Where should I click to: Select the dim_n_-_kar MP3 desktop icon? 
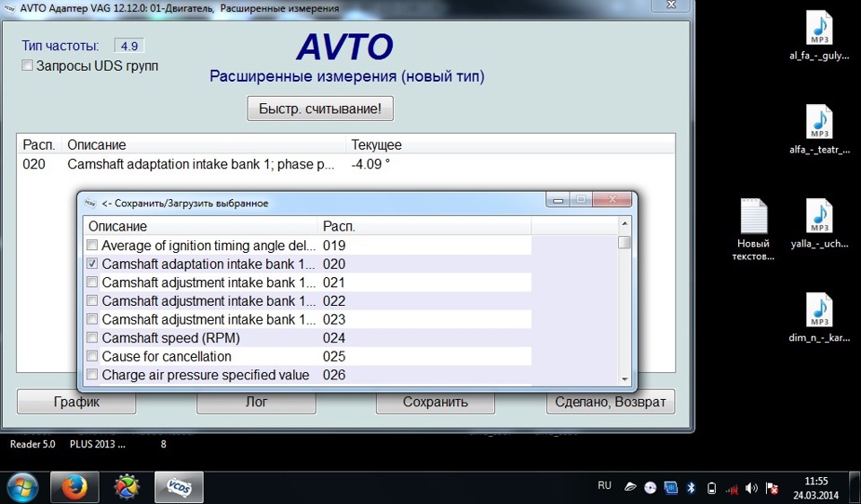(819, 317)
